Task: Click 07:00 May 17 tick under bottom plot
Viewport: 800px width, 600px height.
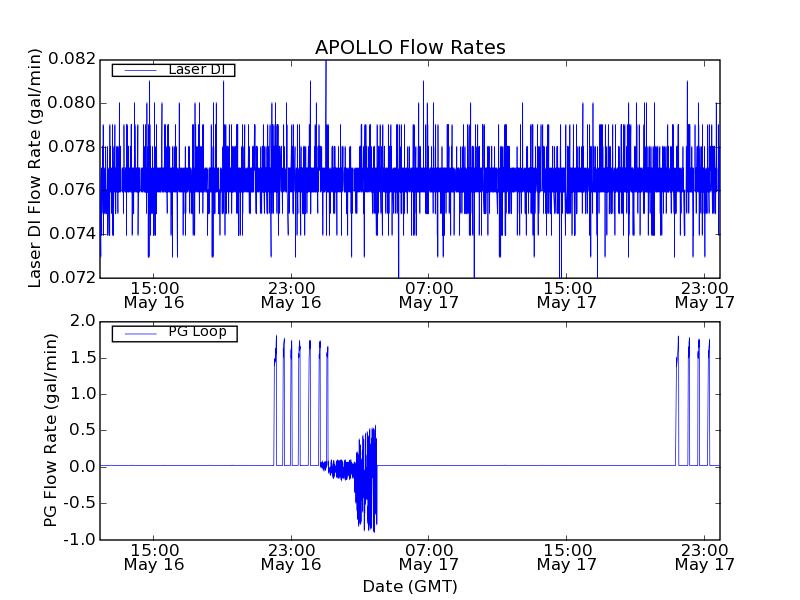Action: coord(429,556)
